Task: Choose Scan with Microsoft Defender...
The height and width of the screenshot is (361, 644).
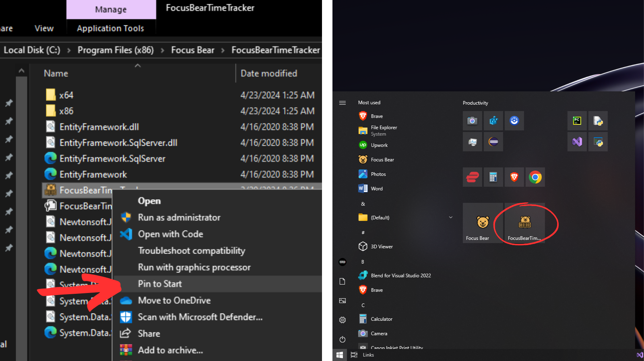Action: point(218,317)
